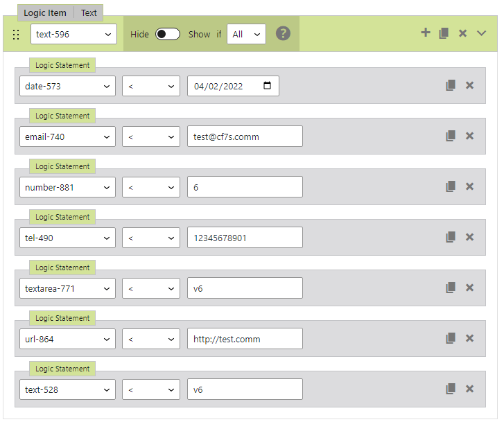Open the 'All' condition dropdown

[x=246, y=34]
